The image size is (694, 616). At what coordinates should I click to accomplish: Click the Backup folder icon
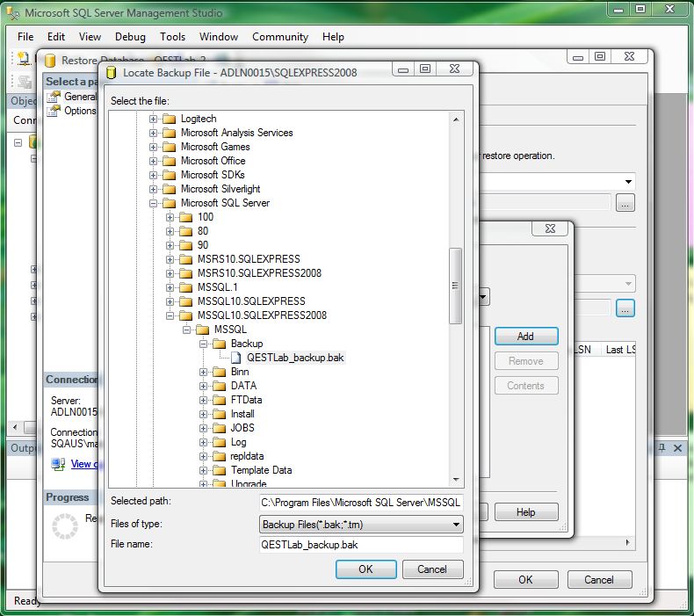(x=220, y=344)
